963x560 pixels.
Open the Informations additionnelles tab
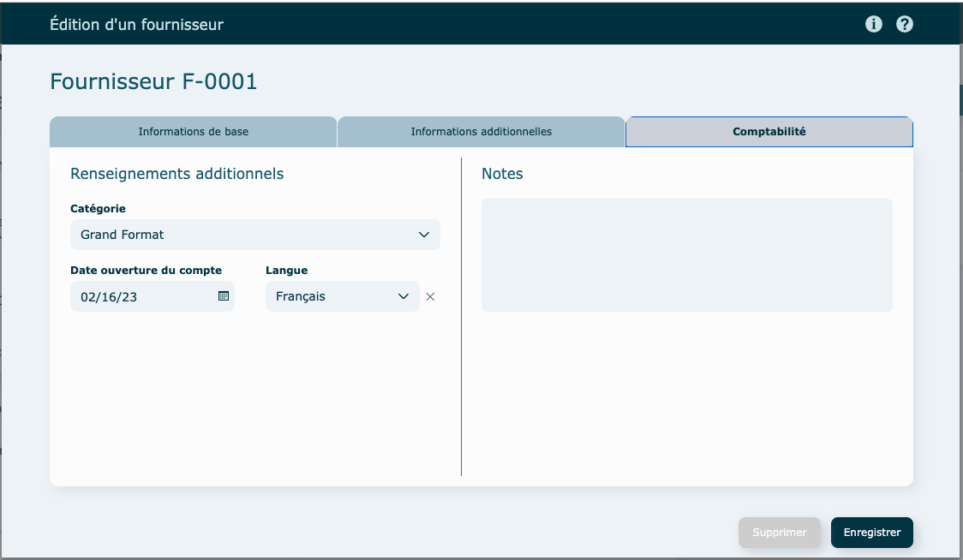481,132
